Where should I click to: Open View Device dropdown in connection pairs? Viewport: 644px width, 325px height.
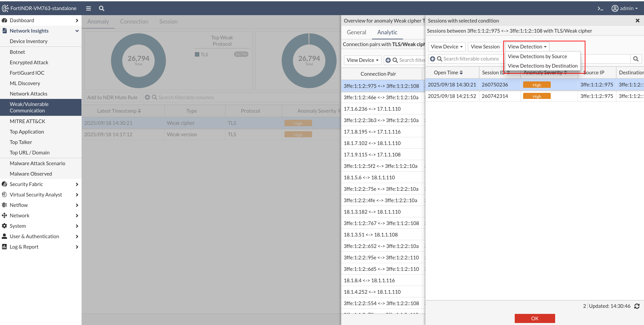pyautogui.click(x=363, y=60)
